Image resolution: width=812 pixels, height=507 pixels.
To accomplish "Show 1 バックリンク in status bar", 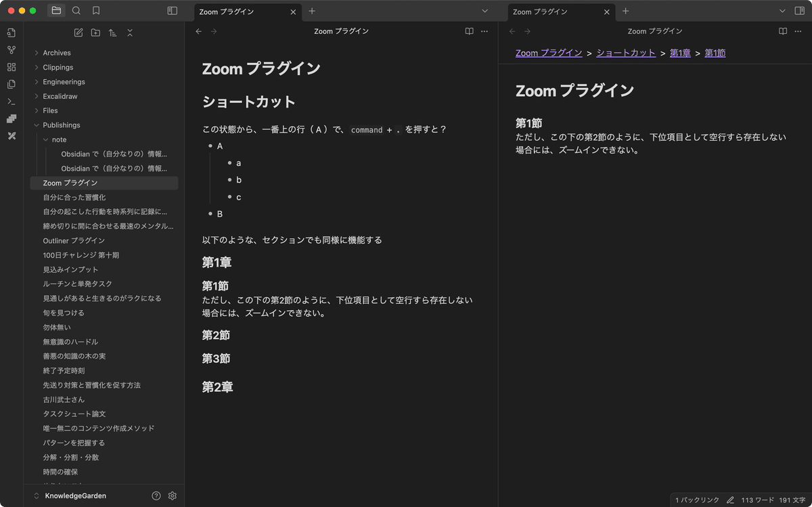I will pos(697,500).
